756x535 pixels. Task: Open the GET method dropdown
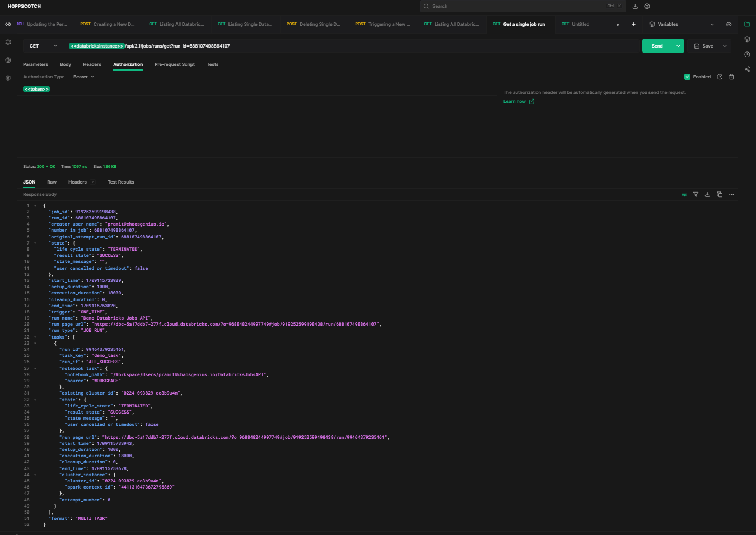click(x=43, y=46)
